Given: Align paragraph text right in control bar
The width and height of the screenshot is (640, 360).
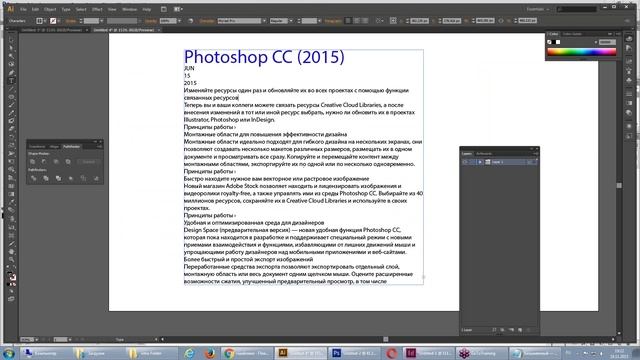Looking at the screenshot, I should (x=365, y=20).
